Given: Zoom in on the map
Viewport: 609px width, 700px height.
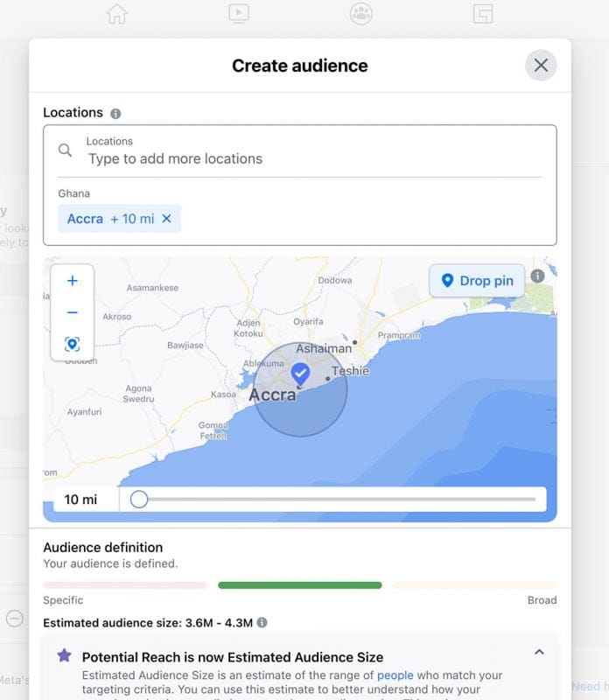Looking at the screenshot, I should [x=73, y=281].
